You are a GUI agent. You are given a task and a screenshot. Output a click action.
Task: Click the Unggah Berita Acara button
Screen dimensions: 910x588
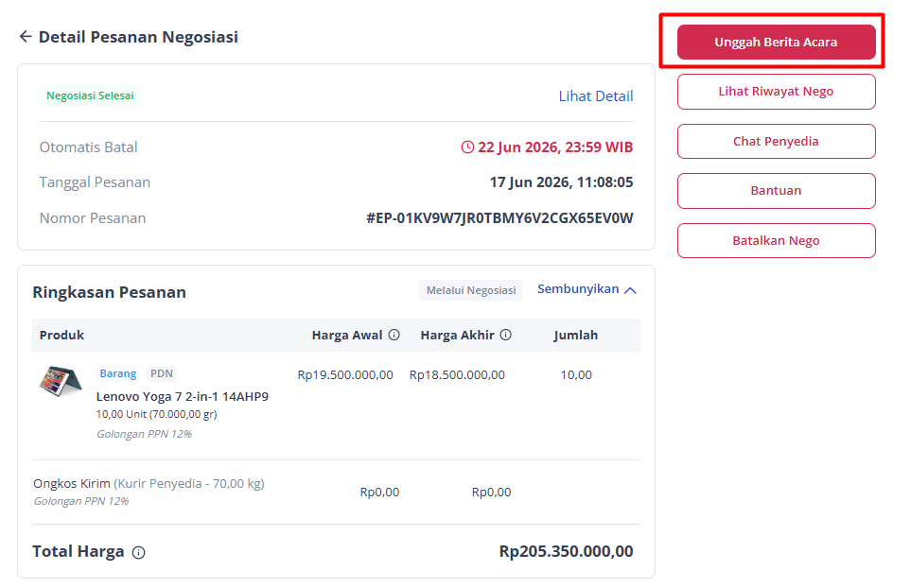point(776,42)
